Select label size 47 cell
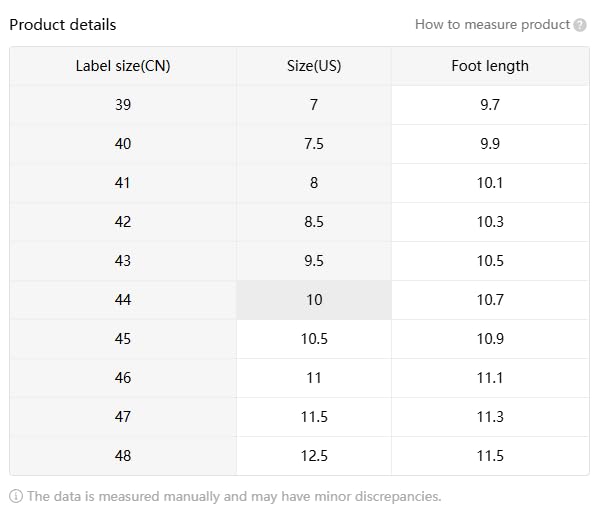The image size is (604, 511). click(x=123, y=417)
